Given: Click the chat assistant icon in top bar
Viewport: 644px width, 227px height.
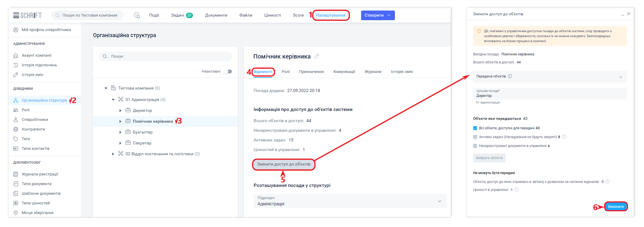Looking at the screenshot, I should click(x=137, y=15).
